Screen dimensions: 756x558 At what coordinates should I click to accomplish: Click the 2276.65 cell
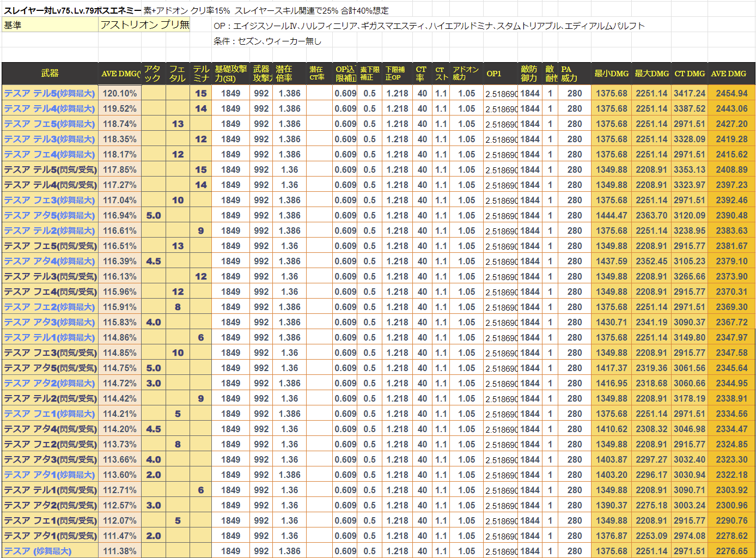pyautogui.click(x=731, y=551)
